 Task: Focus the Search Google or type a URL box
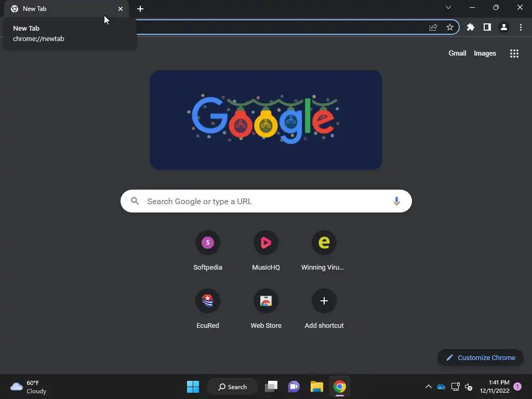coord(266,201)
